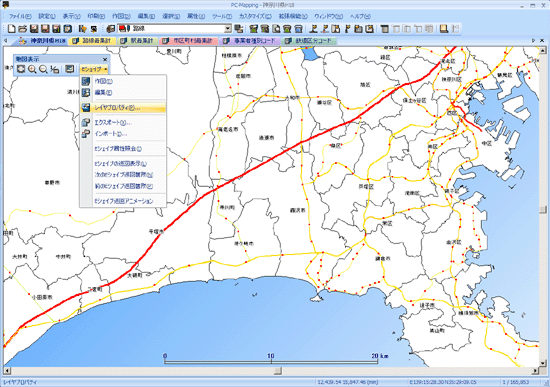Click the horizontal scrollbar thumb below the map
The width and height of the screenshot is (550, 387).
(277, 371)
